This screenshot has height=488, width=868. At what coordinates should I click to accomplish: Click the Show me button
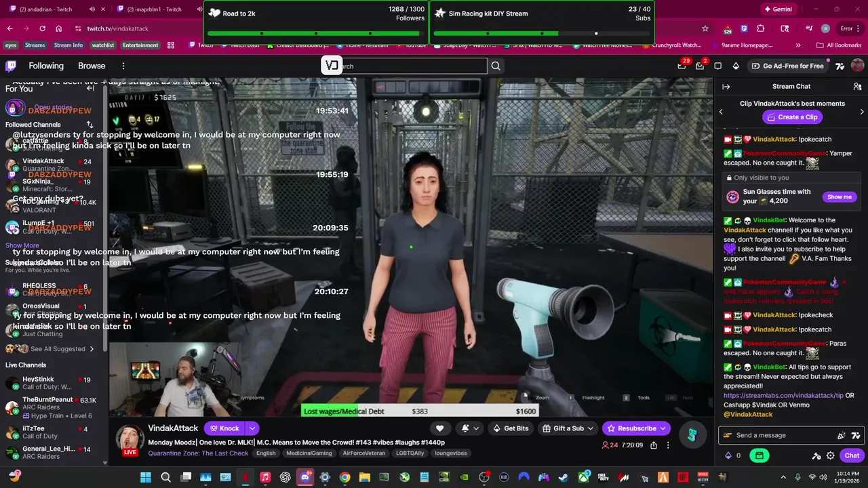click(839, 197)
